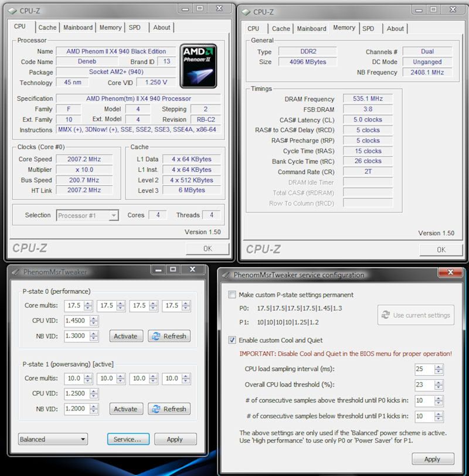
Task: Click the CPU-Z title icon in left window
Action: click(x=12, y=11)
